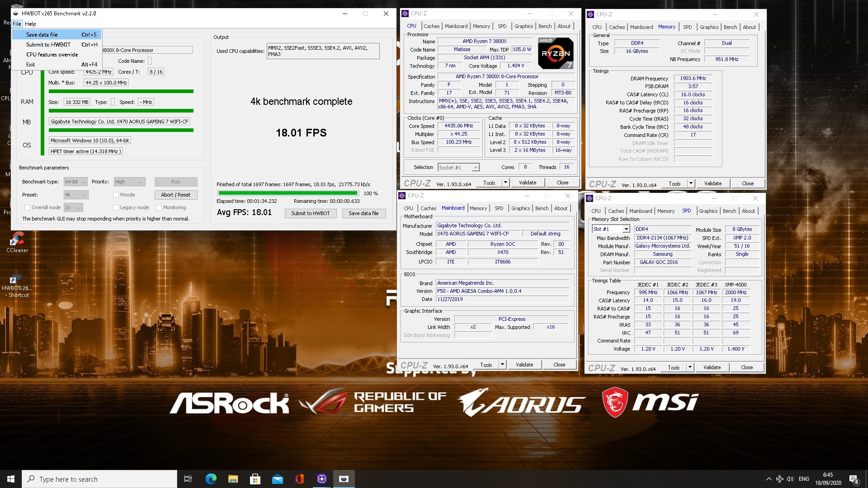Open the Priority High dropdown
Image resolution: width=868 pixels, height=488 pixels.
pyautogui.click(x=129, y=182)
